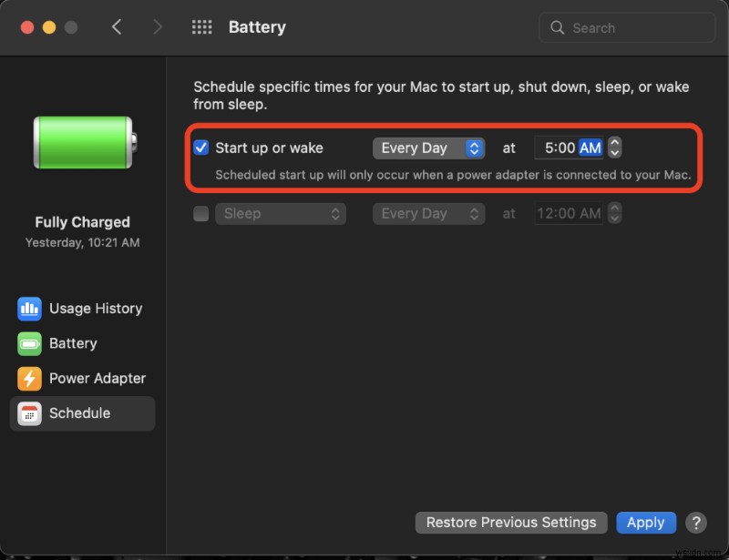Click the search magnifier icon

pos(556,27)
